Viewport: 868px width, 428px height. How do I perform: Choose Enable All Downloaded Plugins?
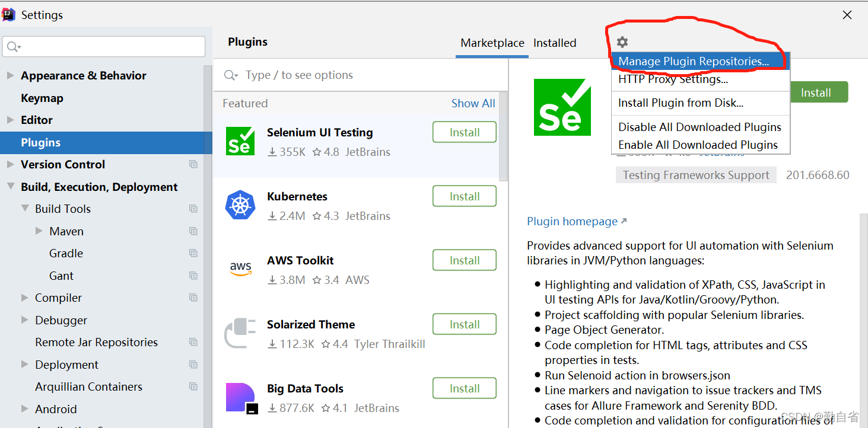(x=700, y=145)
